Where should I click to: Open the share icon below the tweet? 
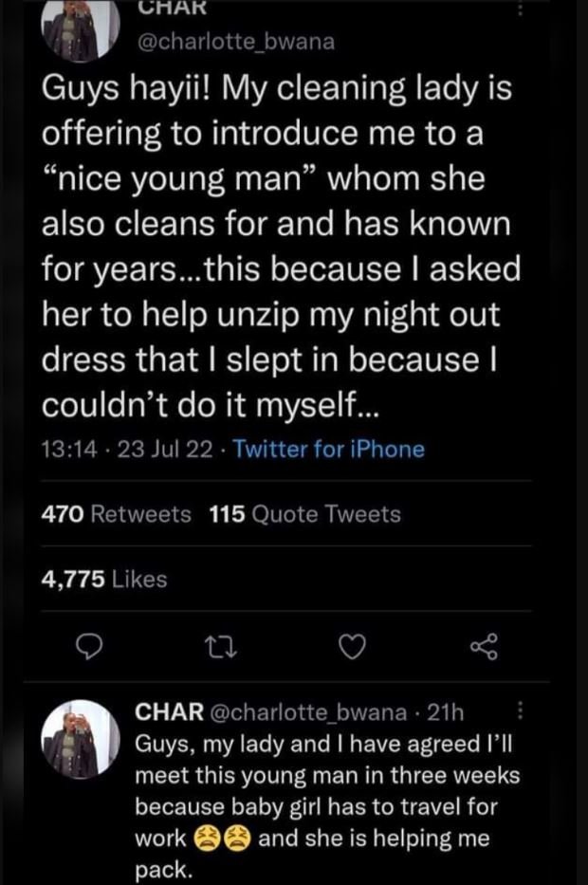point(483,647)
